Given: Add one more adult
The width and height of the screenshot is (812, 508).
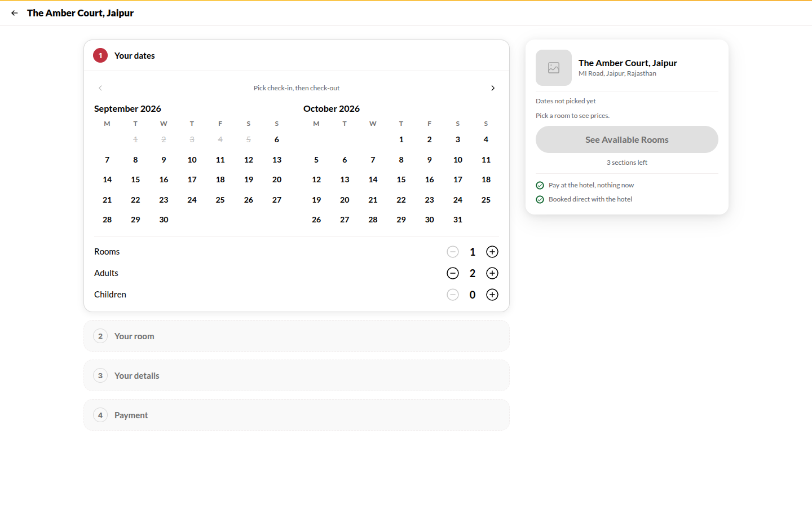Looking at the screenshot, I should [x=492, y=273].
